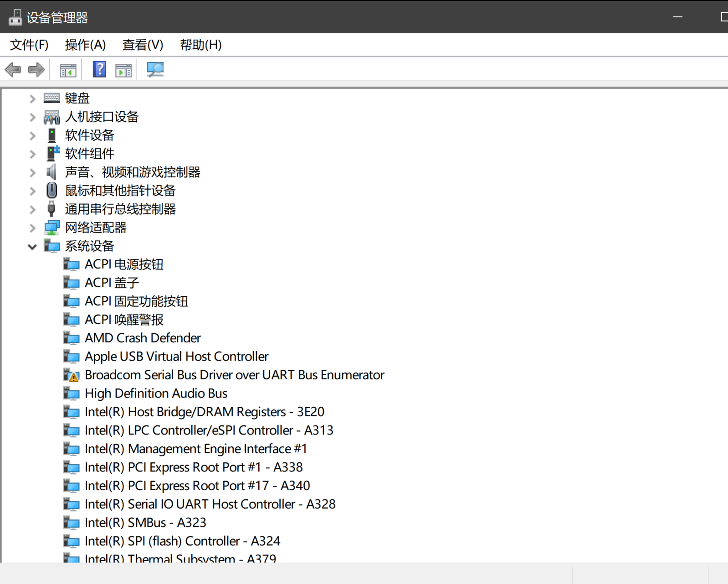Image resolution: width=728 pixels, height=584 pixels.
Task: Select the 软件设备 category icon
Action: (x=51, y=135)
